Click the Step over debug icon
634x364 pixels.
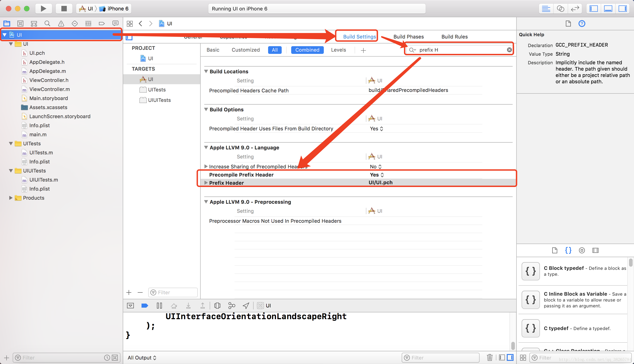[174, 306]
